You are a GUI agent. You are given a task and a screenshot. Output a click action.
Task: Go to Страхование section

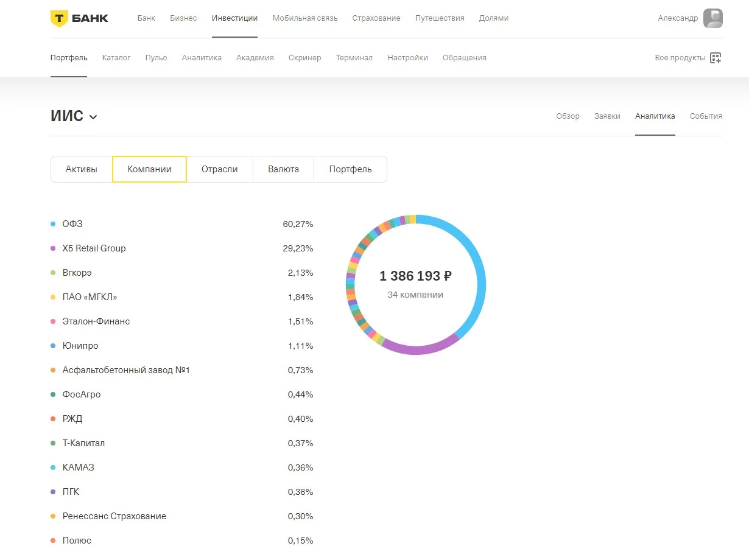pyautogui.click(x=376, y=18)
